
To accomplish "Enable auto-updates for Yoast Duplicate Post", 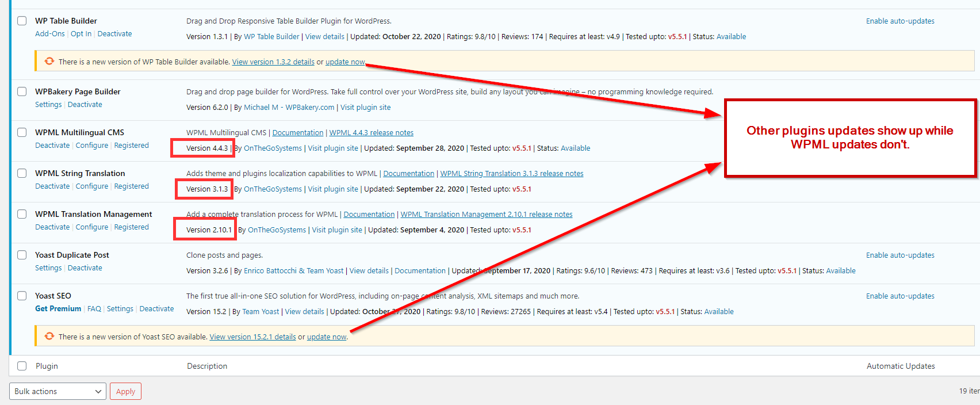I will 900,255.
